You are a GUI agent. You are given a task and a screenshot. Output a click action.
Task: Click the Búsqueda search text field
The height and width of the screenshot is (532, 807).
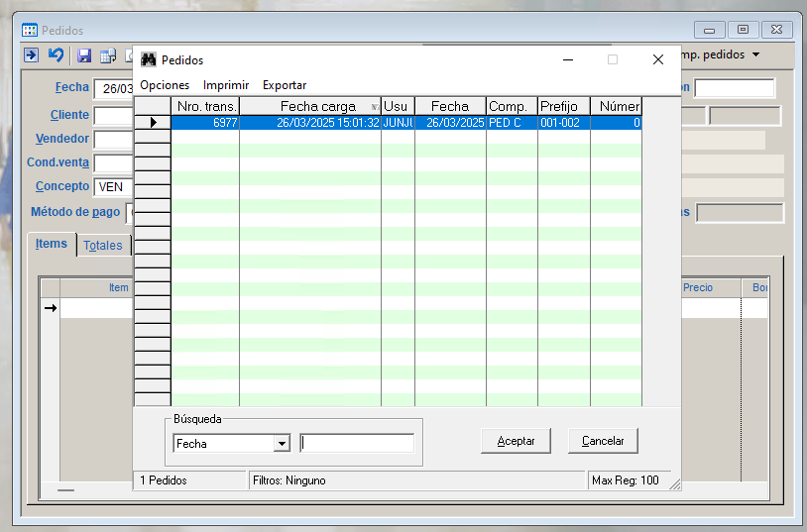tap(358, 444)
